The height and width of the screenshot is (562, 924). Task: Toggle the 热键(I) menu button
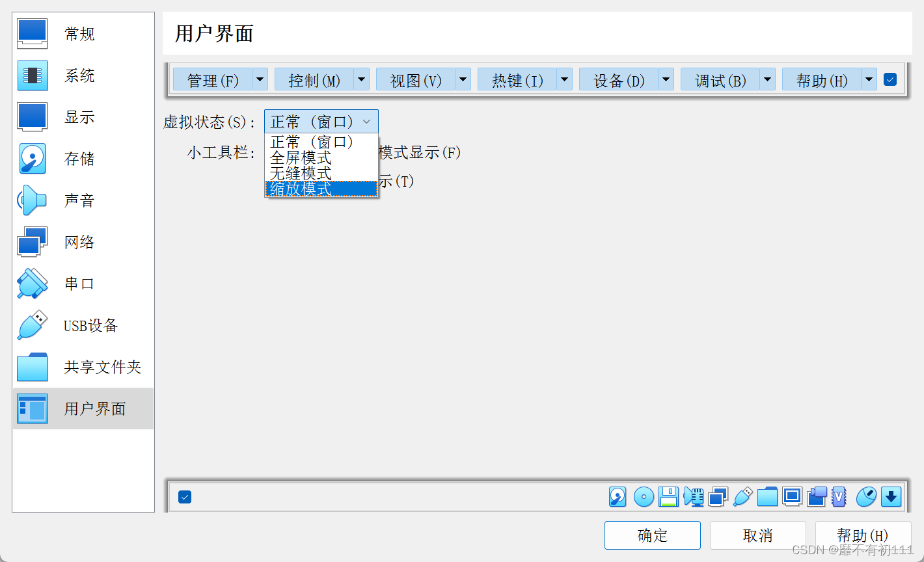[517, 80]
